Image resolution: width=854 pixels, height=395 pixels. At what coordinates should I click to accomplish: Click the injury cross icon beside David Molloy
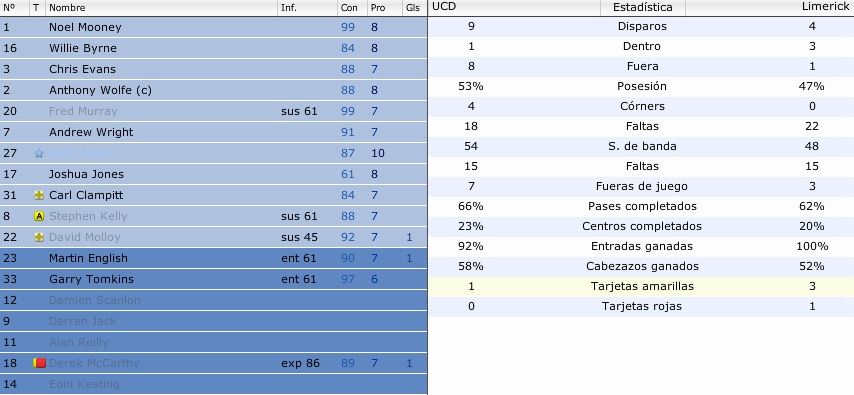(39, 238)
